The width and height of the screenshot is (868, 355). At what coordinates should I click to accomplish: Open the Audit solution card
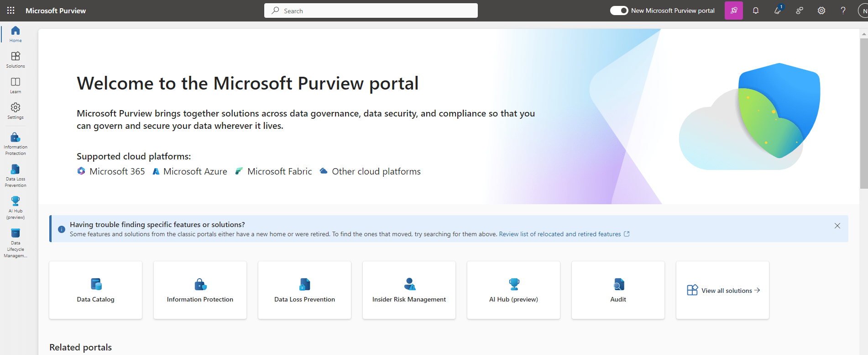pyautogui.click(x=618, y=290)
